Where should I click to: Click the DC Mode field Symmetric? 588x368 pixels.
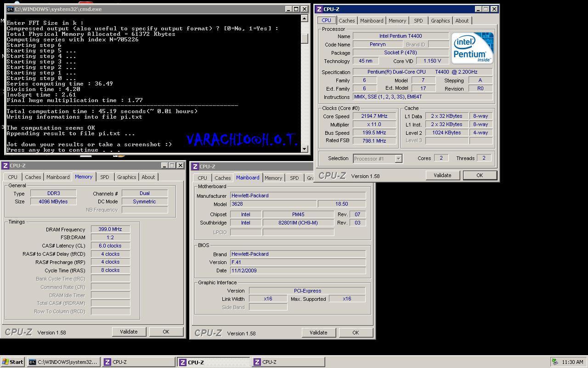pyautogui.click(x=145, y=201)
